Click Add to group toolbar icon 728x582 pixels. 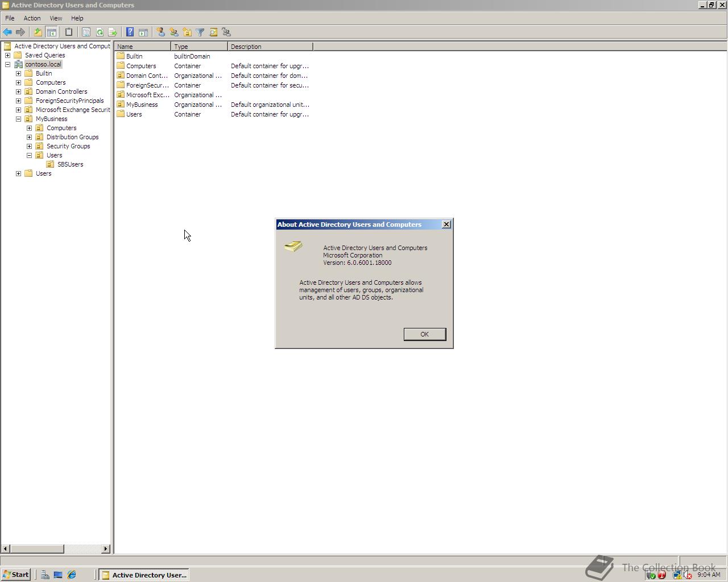(226, 32)
